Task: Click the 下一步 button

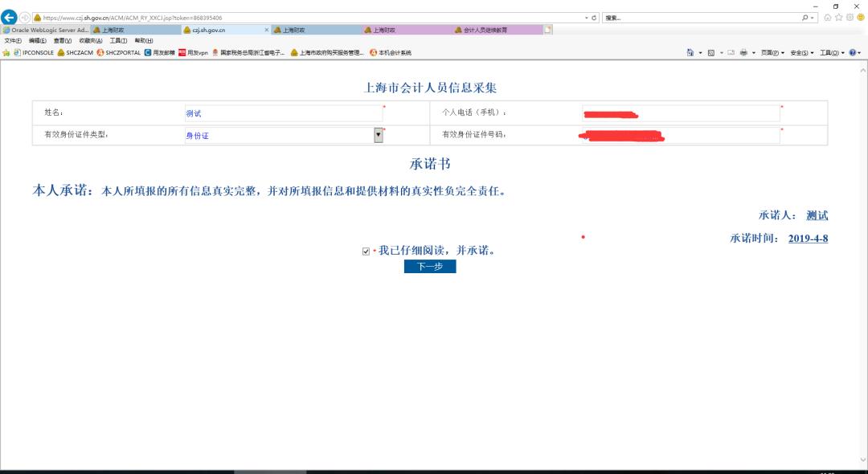Action: (432, 266)
